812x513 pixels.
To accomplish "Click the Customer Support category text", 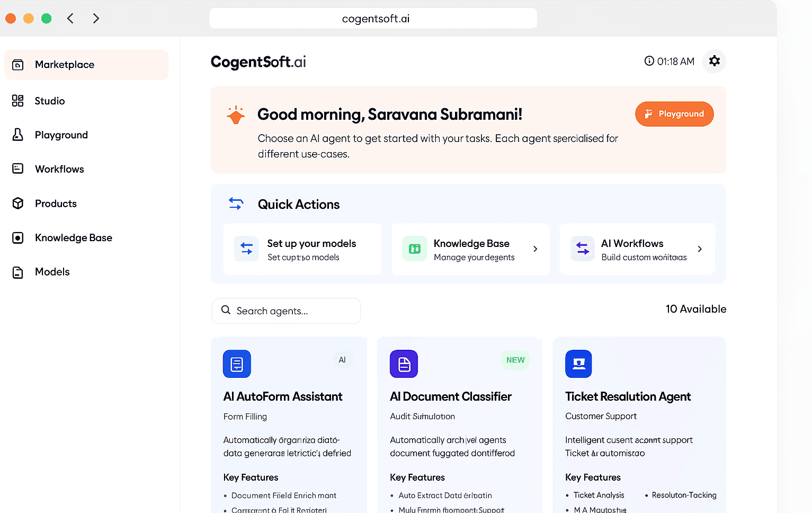I will (x=601, y=416).
